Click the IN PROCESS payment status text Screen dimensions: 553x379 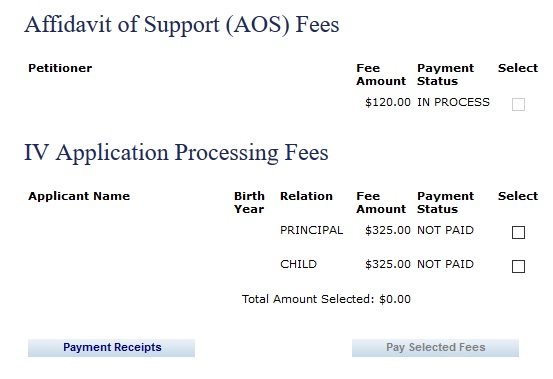coord(453,102)
